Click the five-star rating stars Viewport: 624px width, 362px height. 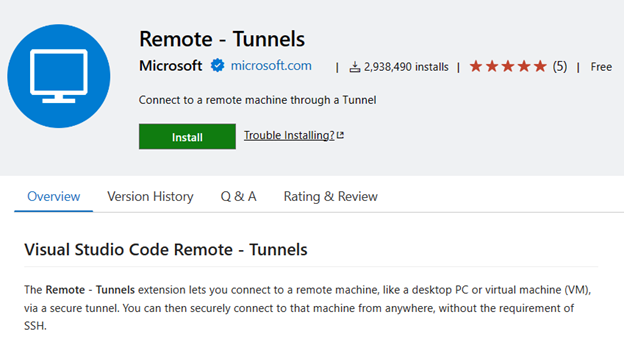point(508,66)
